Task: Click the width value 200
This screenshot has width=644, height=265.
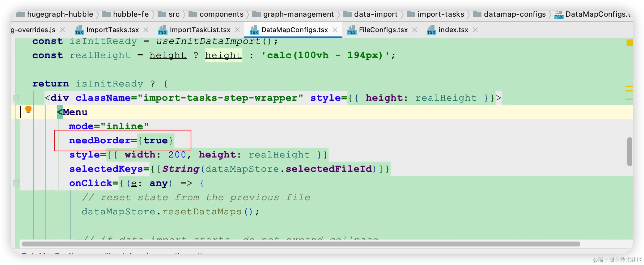Action: pos(177,155)
